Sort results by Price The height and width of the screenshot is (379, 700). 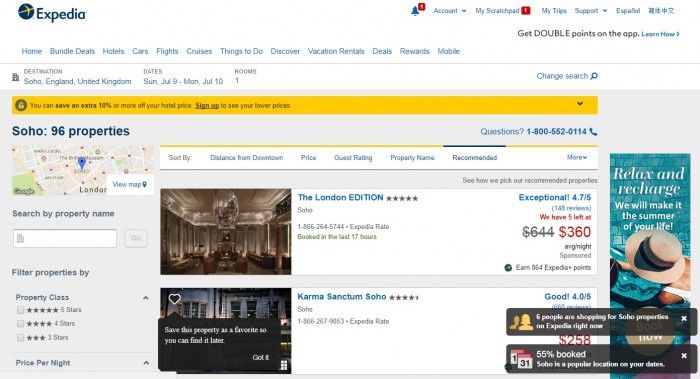(308, 158)
